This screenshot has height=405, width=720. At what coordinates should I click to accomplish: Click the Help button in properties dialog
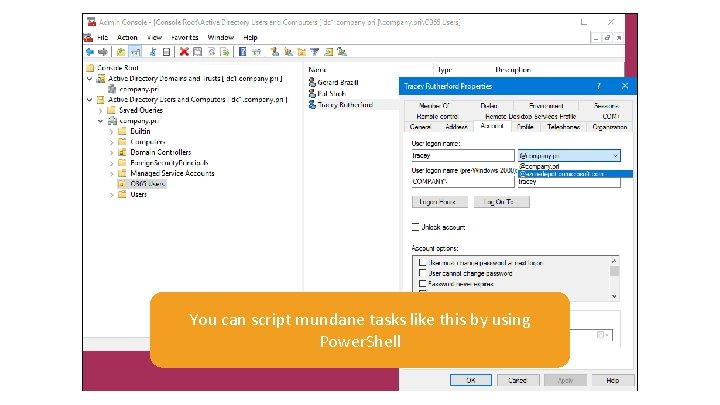pos(613,380)
